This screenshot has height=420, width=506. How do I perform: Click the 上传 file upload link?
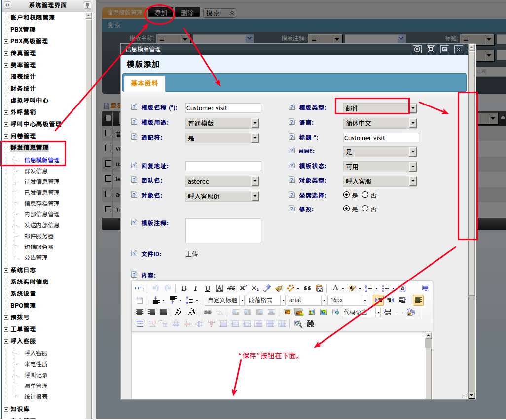[192, 254]
